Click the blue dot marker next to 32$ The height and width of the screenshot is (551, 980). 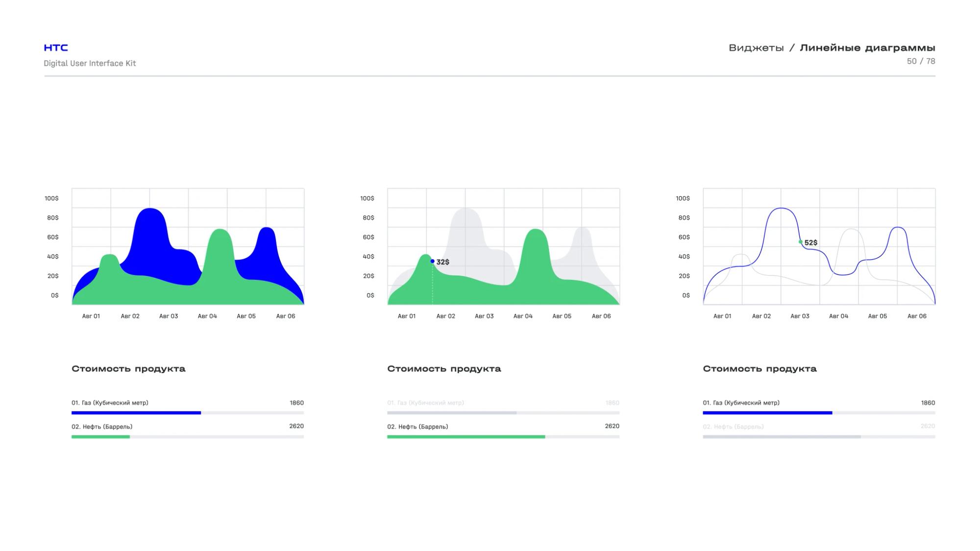pyautogui.click(x=432, y=261)
